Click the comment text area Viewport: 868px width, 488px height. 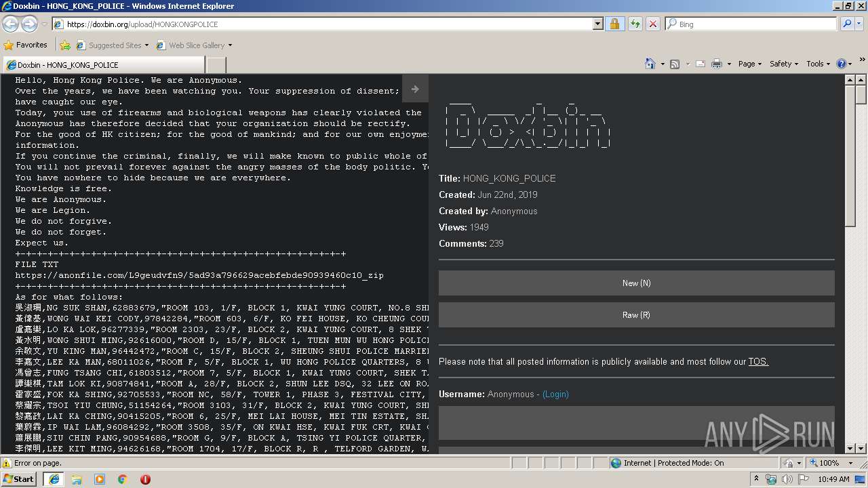click(637, 423)
